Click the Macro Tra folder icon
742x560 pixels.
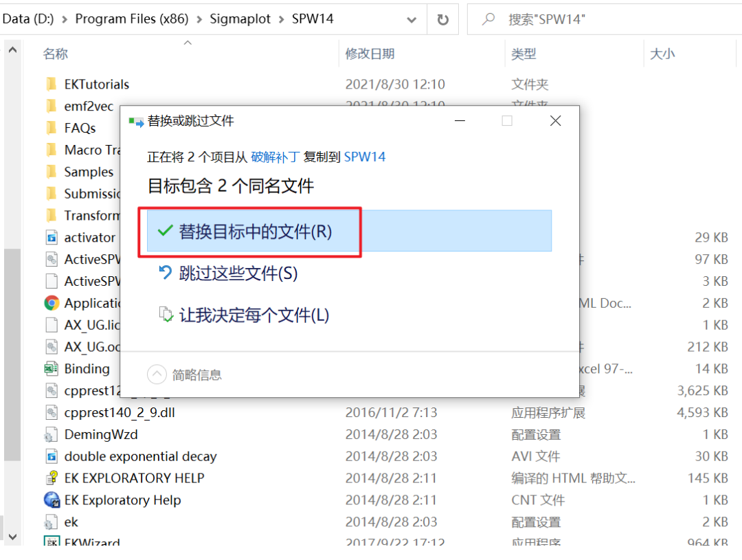(51, 150)
